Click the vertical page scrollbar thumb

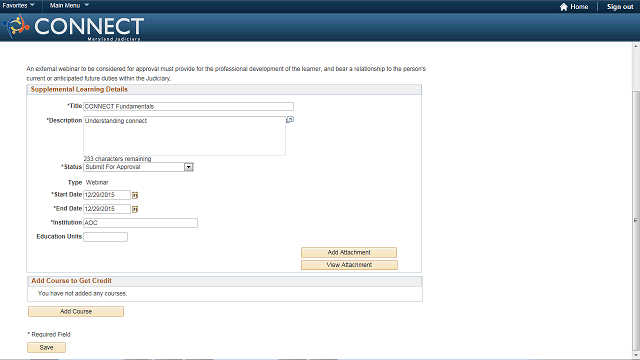636,220
